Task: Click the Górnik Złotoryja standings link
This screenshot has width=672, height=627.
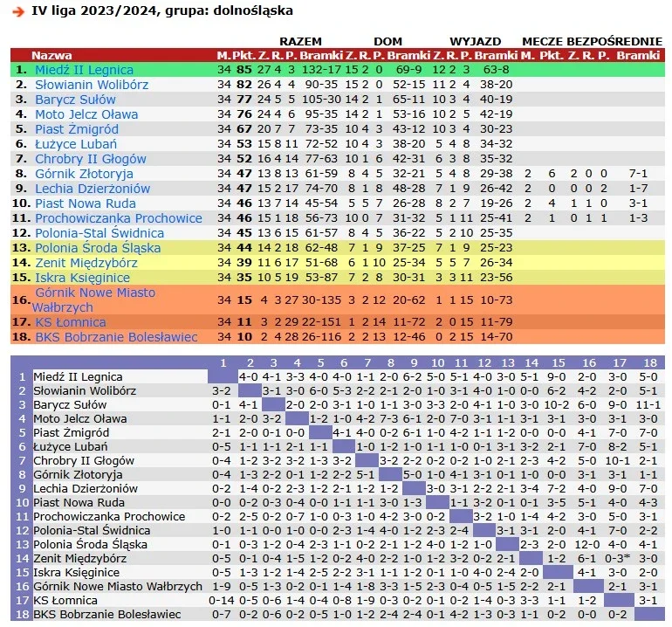Action: [x=84, y=174]
